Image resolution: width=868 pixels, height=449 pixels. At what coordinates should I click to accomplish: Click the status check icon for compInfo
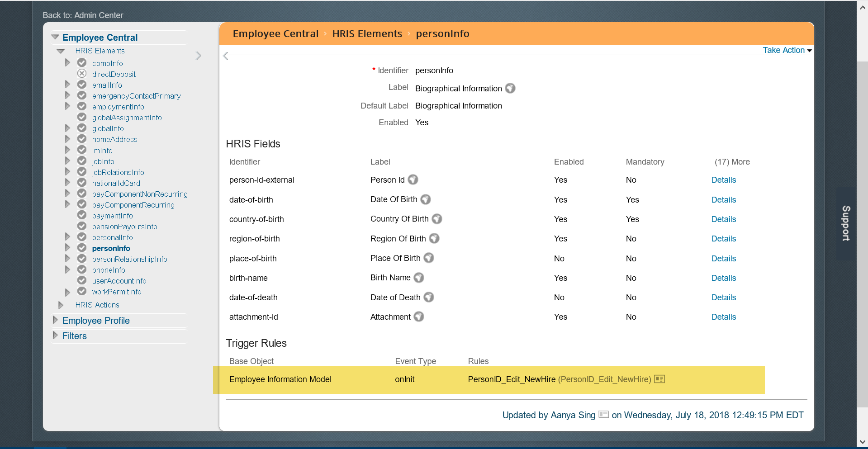tap(82, 63)
